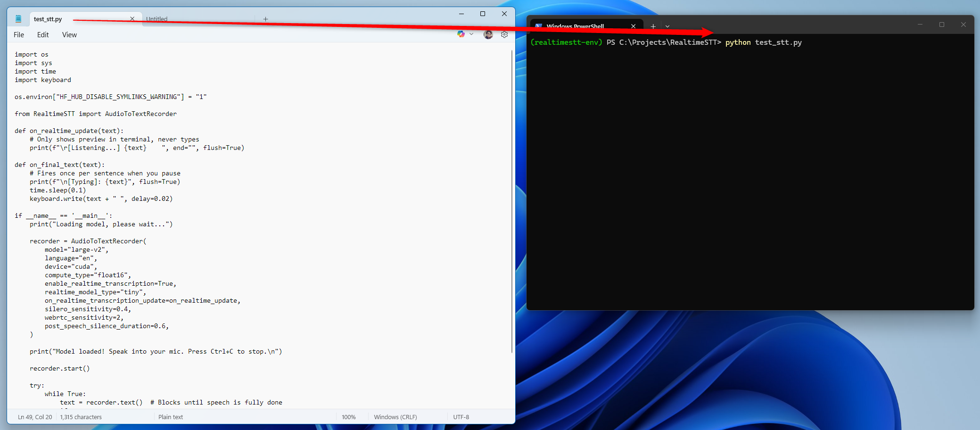Open the Edit menu
980x430 pixels.
43,35
